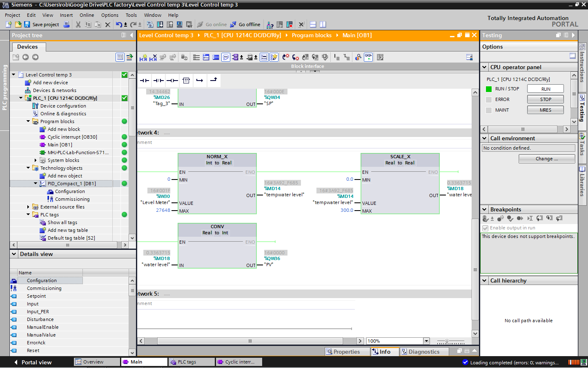This screenshot has width=588, height=368.
Task: Select Setpoint in Details view
Action: click(x=36, y=296)
